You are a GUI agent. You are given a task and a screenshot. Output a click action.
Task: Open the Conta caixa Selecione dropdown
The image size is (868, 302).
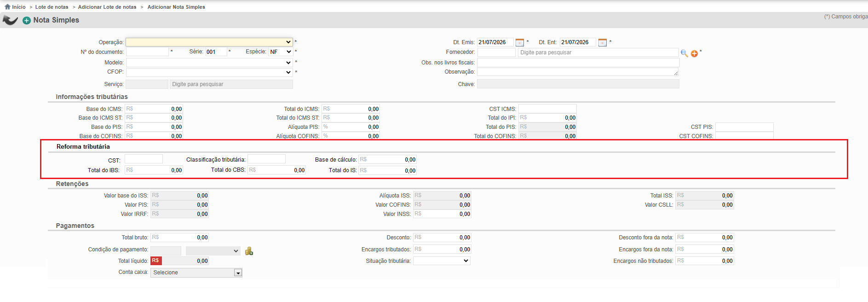pos(196,273)
